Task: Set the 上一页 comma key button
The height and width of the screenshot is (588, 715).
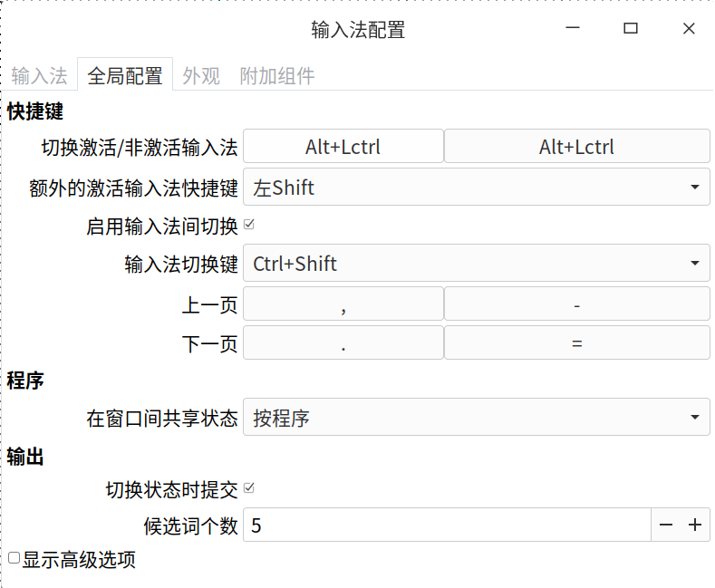Action: click(343, 304)
